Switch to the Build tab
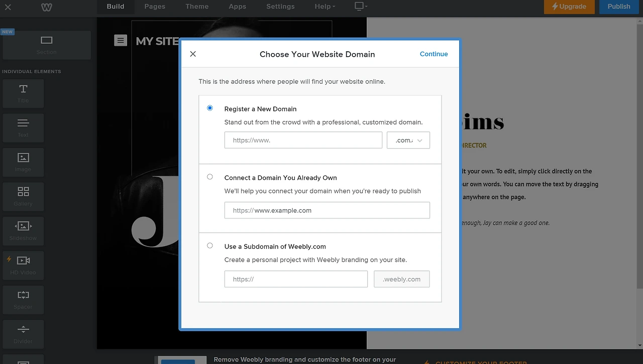Image resolution: width=643 pixels, height=364 pixels. [x=116, y=7]
